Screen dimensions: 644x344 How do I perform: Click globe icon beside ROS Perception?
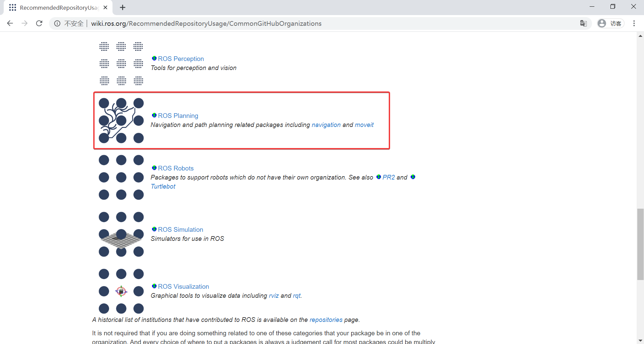[x=154, y=58]
